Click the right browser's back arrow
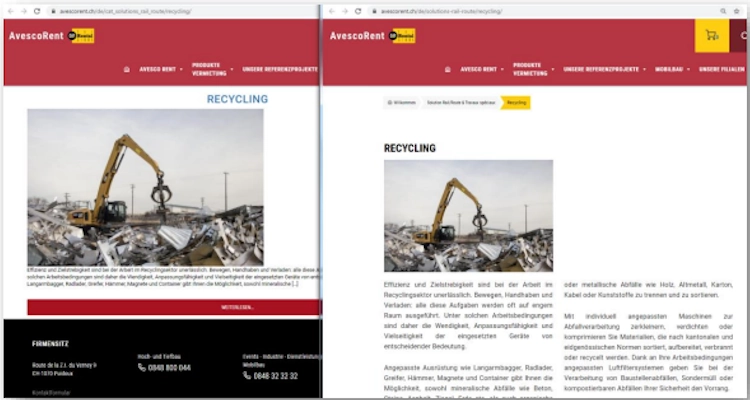This screenshot has width=750, height=400. click(331, 11)
